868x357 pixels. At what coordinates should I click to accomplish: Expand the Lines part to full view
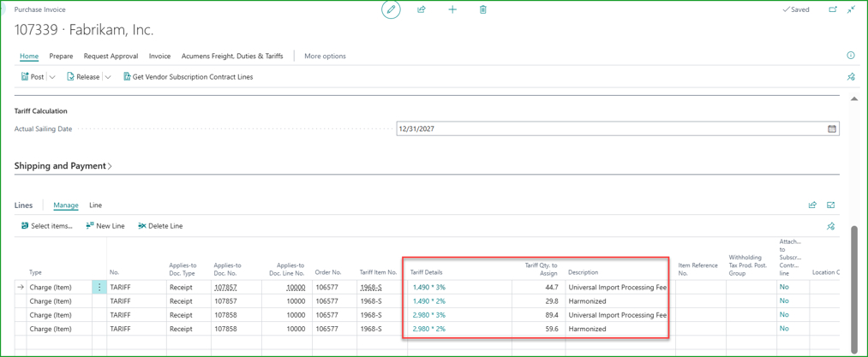click(x=830, y=205)
